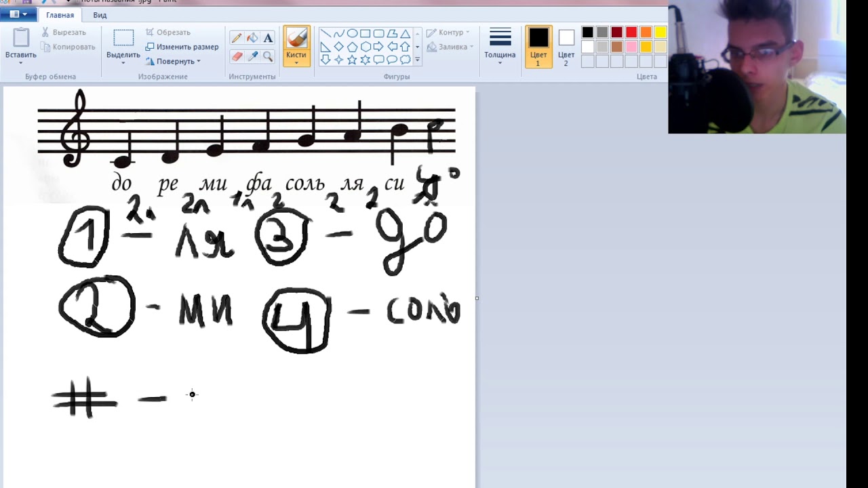Choose the Oval shape
The width and height of the screenshot is (868, 488).
(352, 33)
